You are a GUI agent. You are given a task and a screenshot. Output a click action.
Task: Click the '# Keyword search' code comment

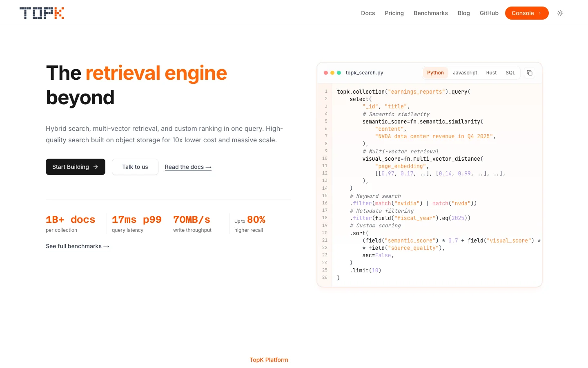(375, 196)
